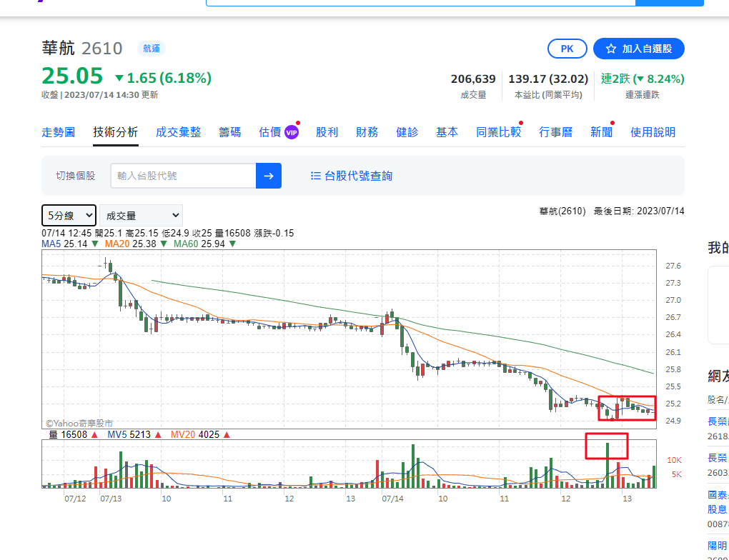Click the 量 16508 volume legend
This screenshot has height=560, width=729.
[x=73, y=434]
